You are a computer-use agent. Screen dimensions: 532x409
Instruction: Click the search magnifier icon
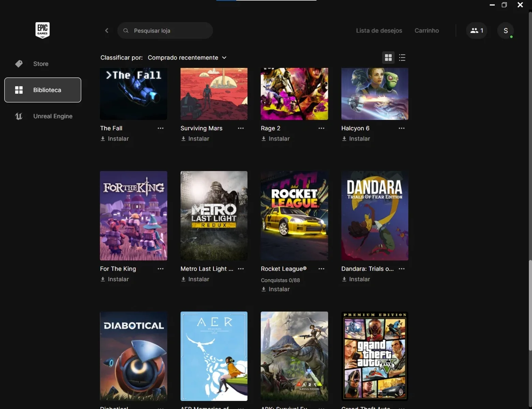[126, 31]
